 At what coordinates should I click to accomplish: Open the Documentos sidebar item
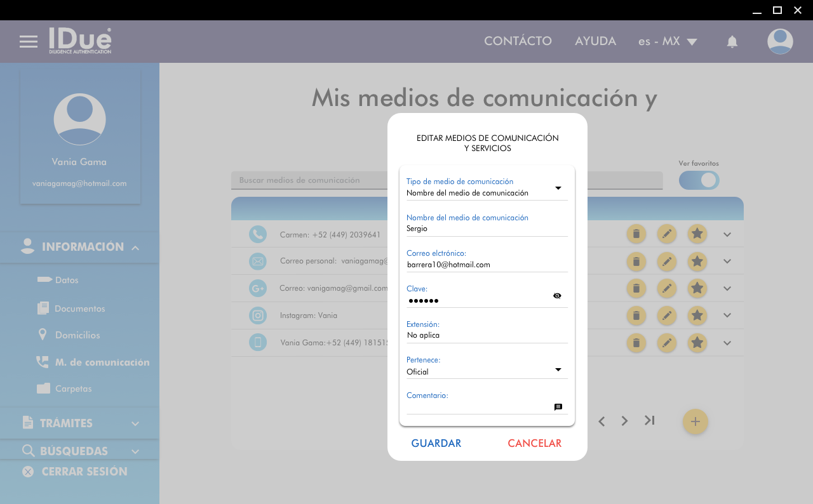(x=79, y=308)
